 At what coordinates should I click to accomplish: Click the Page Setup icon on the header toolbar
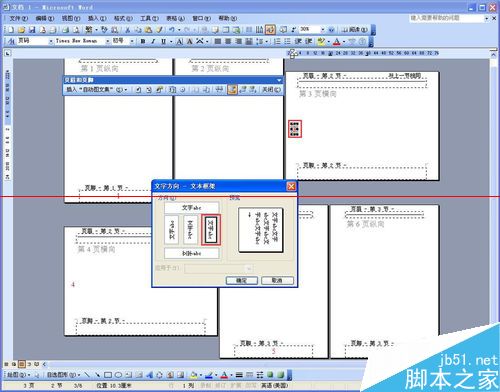(x=195, y=89)
